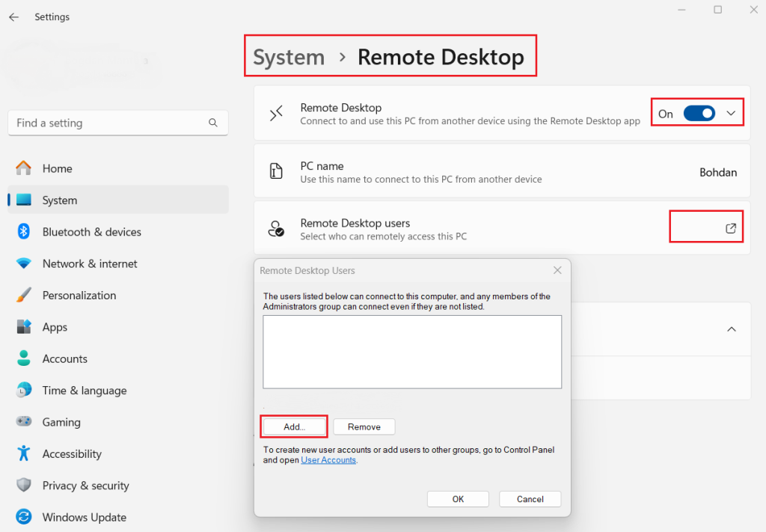Open Bluetooth & devices settings
The width and height of the screenshot is (766, 532).
[x=91, y=232]
